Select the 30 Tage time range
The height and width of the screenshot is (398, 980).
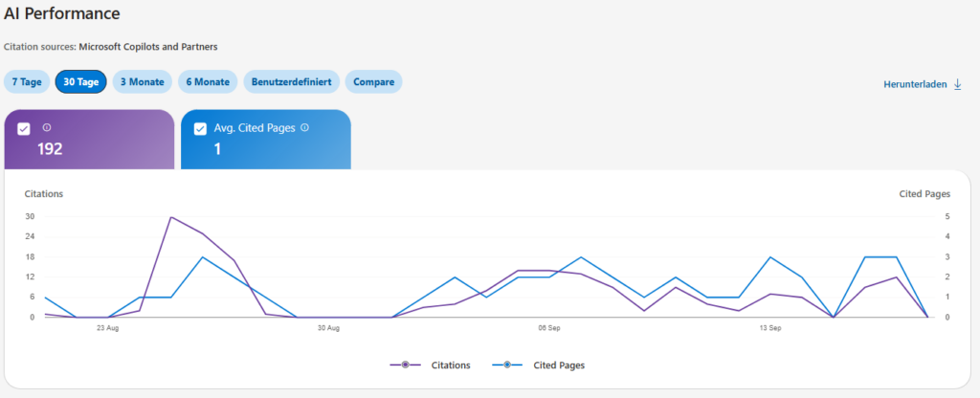[x=81, y=82]
